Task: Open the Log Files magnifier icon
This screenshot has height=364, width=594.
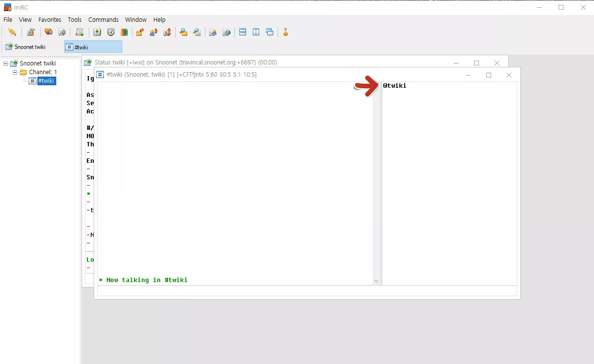Action: click(x=197, y=32)
